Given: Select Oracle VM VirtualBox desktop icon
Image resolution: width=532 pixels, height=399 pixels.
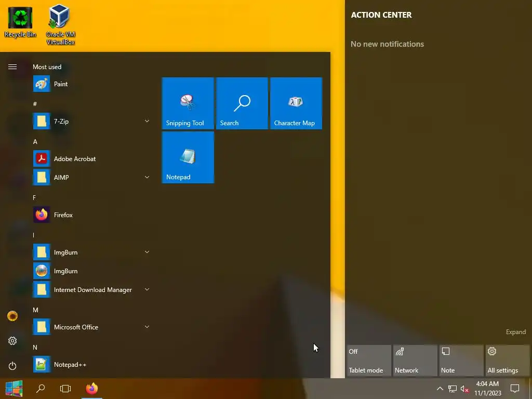Looking at the screenshot, I should point(60,24).
